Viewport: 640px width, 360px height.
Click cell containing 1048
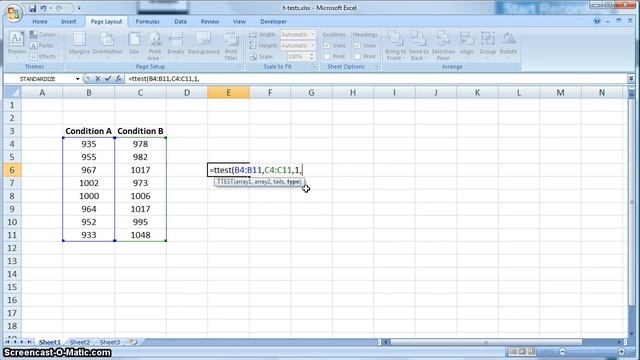coord(140,235)
